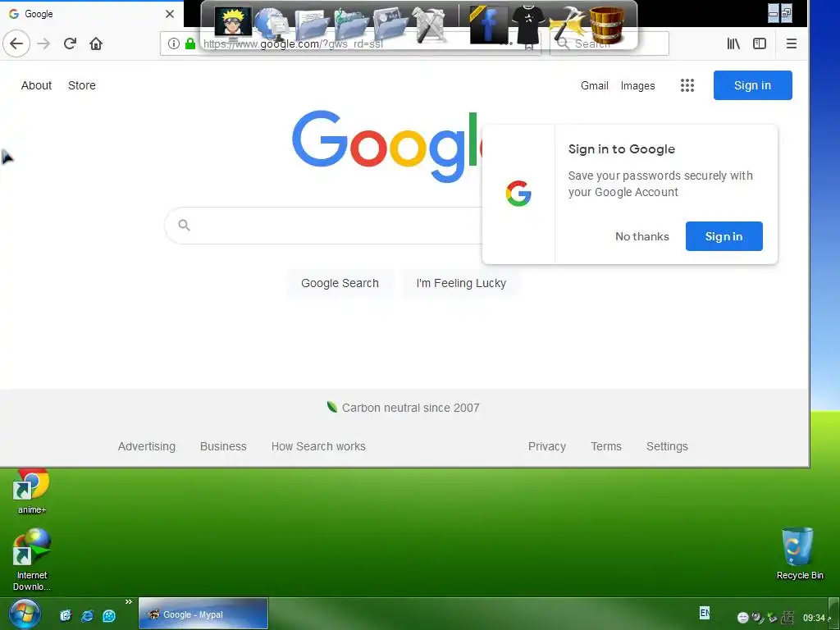
Task: Open the wooden bucket icon in the dock
Action: [607, 25]
